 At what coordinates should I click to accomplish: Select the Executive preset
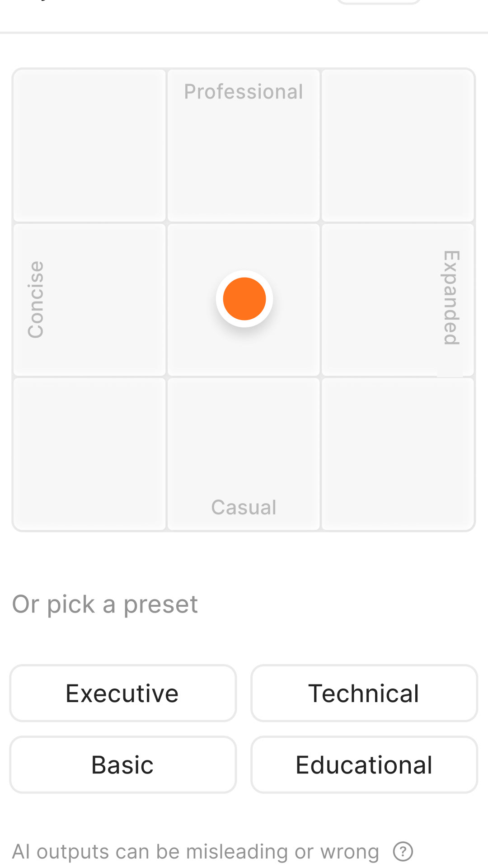click(x=123, y=693)
